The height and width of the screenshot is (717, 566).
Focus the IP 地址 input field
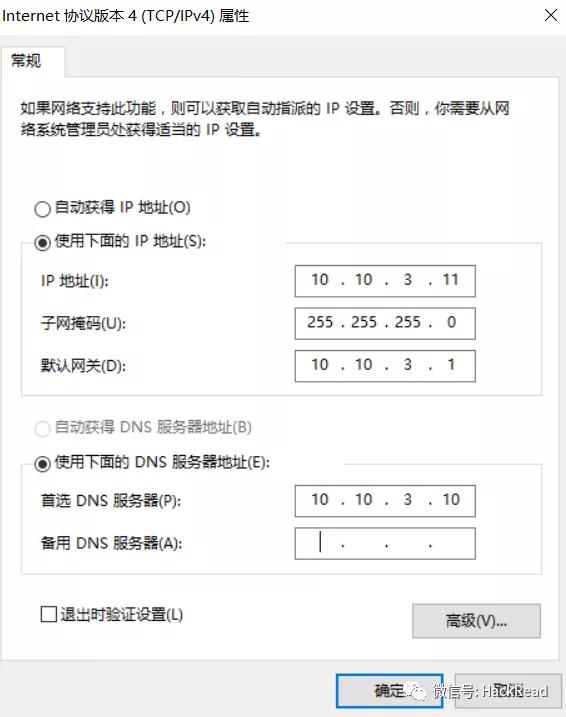385,281
